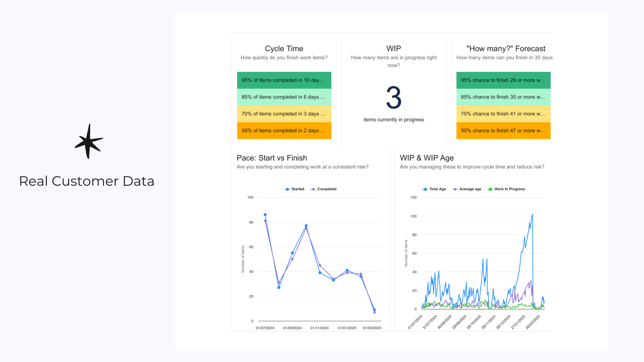644x362 pixels.
Task: Expand the 85% chance forecast row
Action: tap(503, 97)
